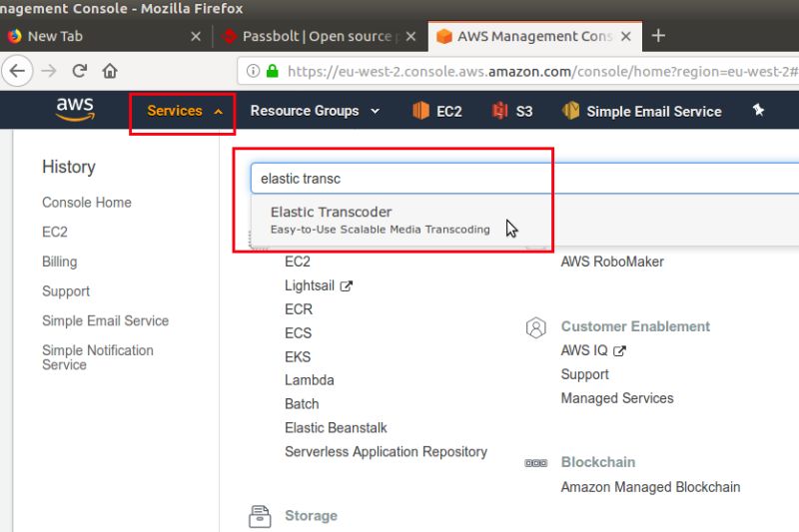
Task: Click the browser URL address bar
Action: coord(518,71)
